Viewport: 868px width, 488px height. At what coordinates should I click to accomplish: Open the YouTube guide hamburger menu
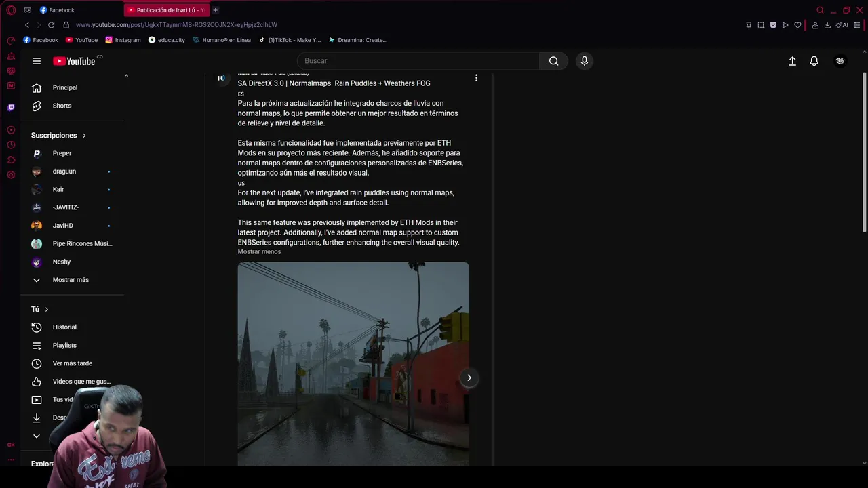(37, 61)
